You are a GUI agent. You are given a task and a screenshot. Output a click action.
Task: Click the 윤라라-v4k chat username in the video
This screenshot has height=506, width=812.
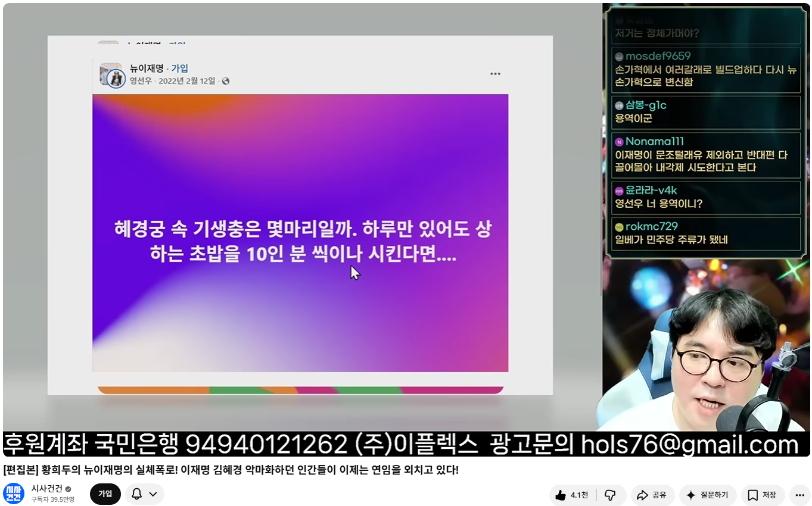click(x=651, y=190)
